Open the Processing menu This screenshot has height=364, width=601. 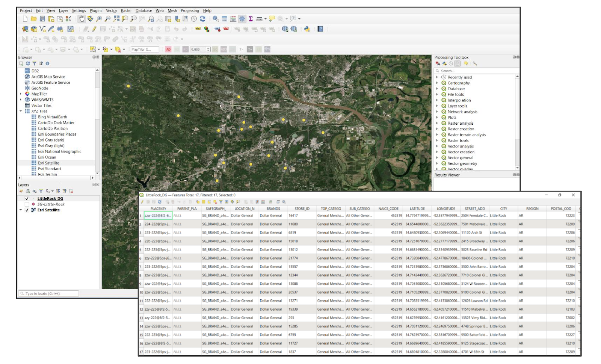tap(190, 11)
